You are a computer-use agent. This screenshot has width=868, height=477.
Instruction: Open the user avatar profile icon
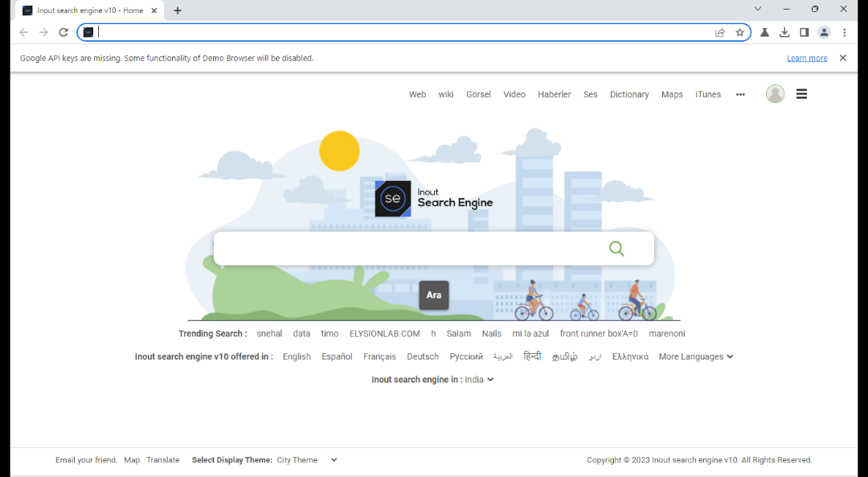[x=775, y=93]
